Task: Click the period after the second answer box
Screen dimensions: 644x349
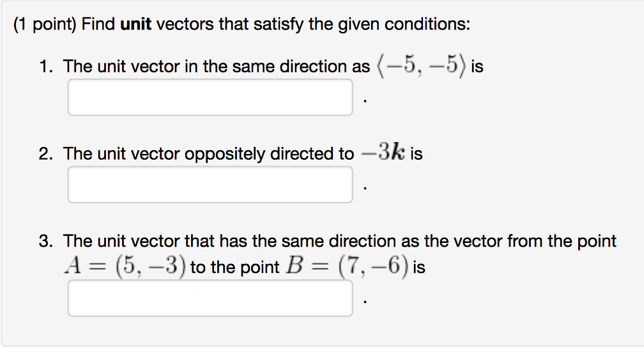Action: 365,189
